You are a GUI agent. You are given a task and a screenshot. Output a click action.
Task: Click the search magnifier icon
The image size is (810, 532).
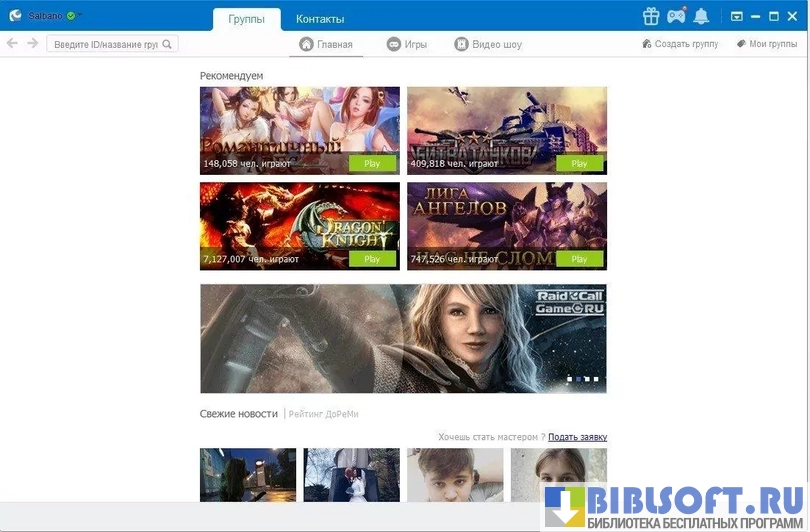168,44
